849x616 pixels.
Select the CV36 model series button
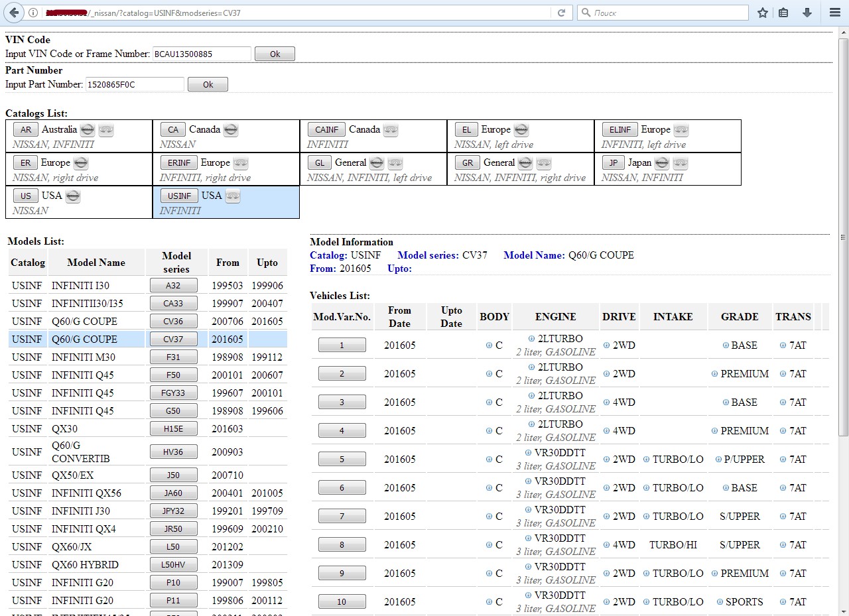173,322
